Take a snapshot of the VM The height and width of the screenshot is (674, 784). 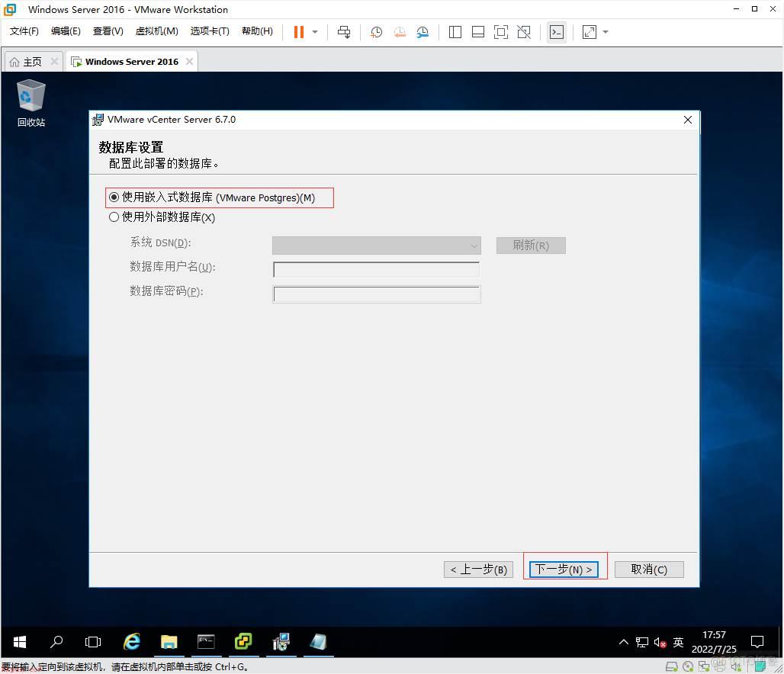pos(376,32)
